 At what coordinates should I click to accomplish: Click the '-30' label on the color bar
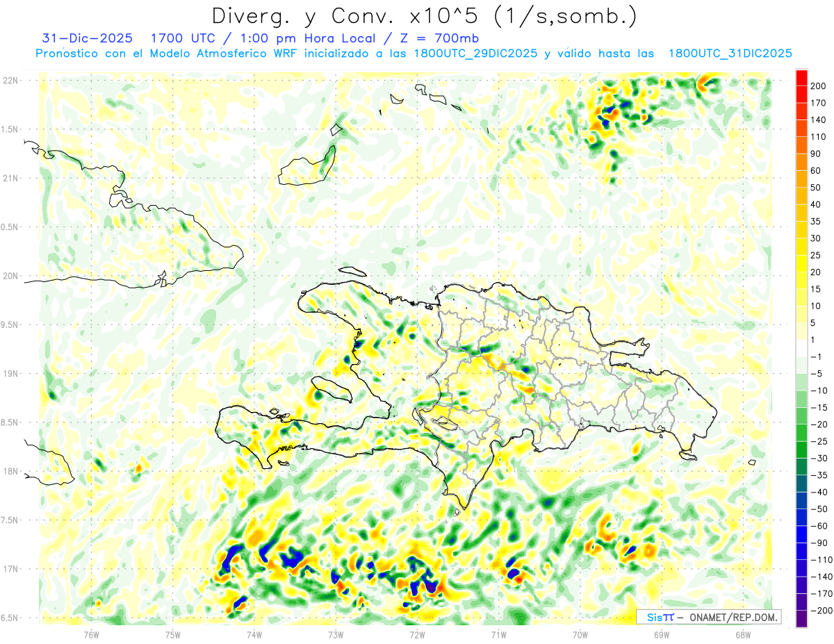tap(818, 459)
